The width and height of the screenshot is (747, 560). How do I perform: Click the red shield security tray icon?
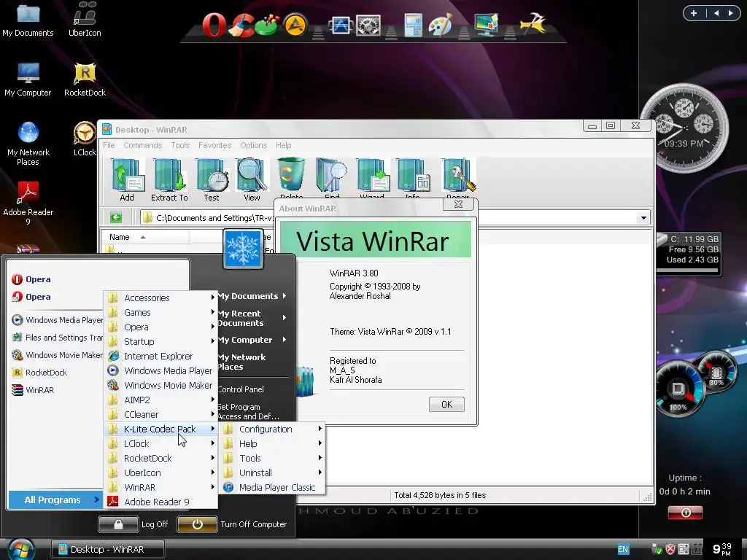pyautogui.click(x=670, y=549)
